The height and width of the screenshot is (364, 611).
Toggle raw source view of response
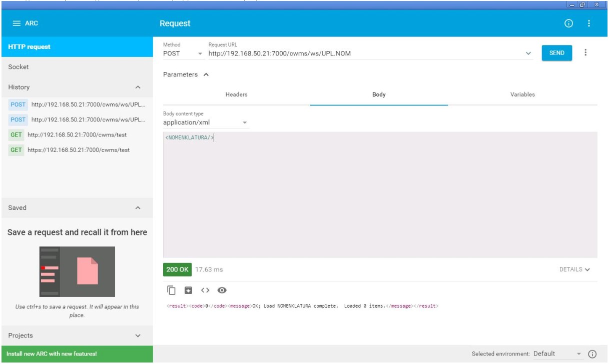point(205,290)
